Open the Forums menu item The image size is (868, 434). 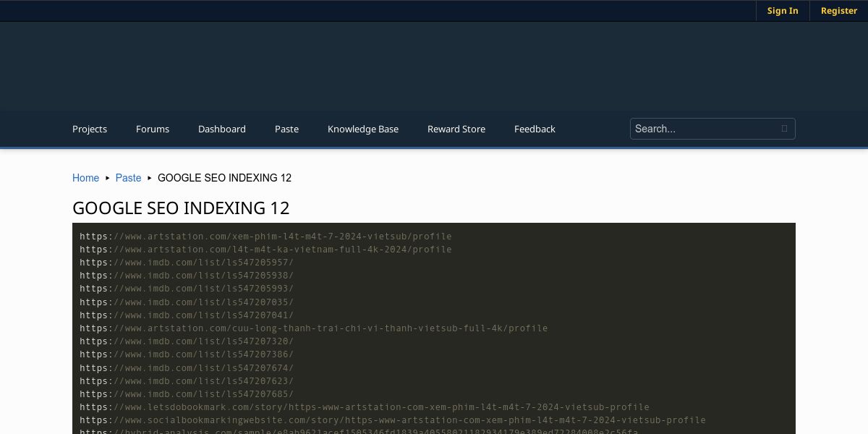153,129
